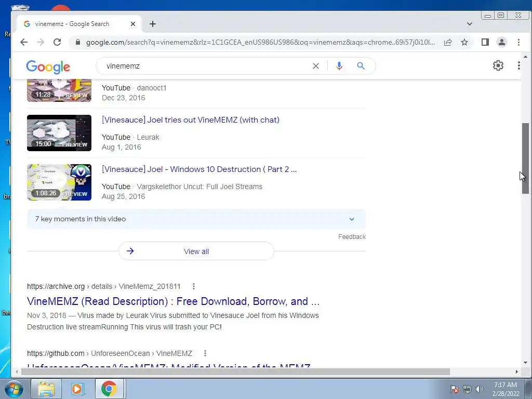Screen dimensions: 532x399
Task: Click the archive.org breadcrumb URL text
Action: (x=104, y=286)
